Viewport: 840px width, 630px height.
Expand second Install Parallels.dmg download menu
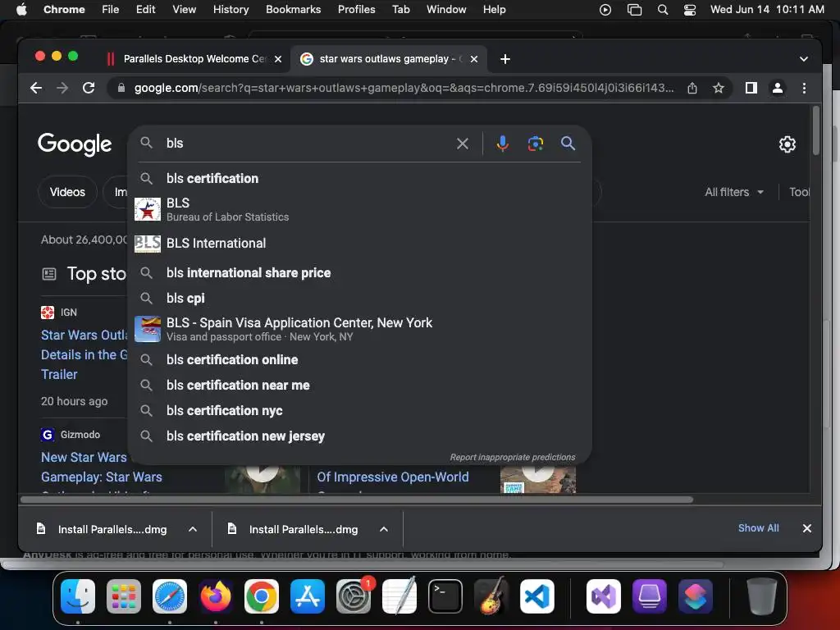point(384,529)
